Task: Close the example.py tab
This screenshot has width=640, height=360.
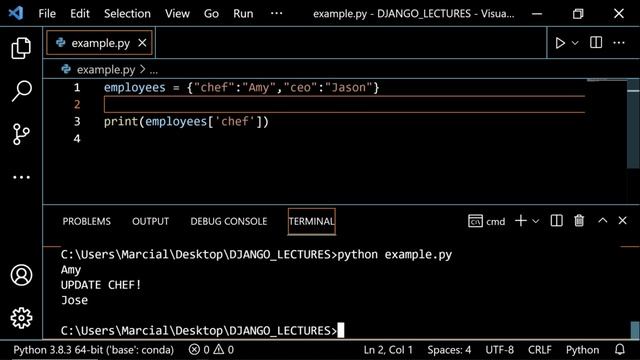Action: [x=142, y=42]
